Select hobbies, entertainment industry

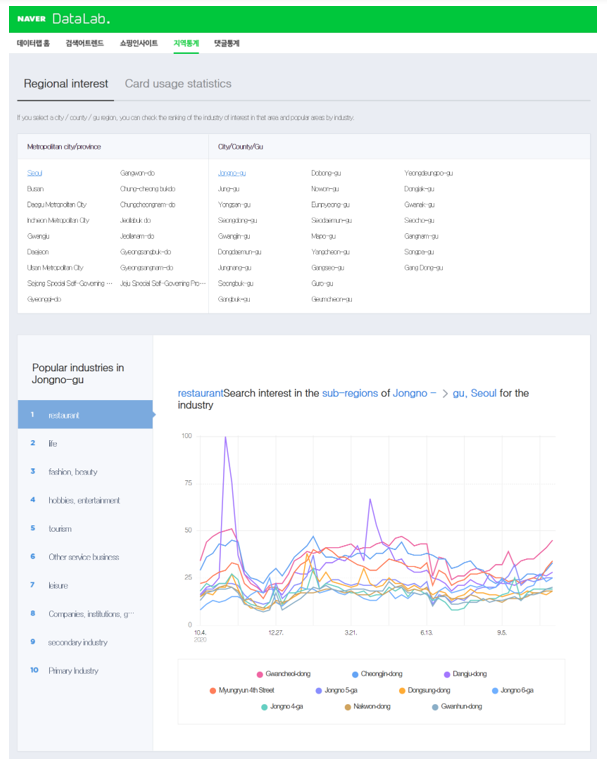pyautogui.click(x=85, y=500)
